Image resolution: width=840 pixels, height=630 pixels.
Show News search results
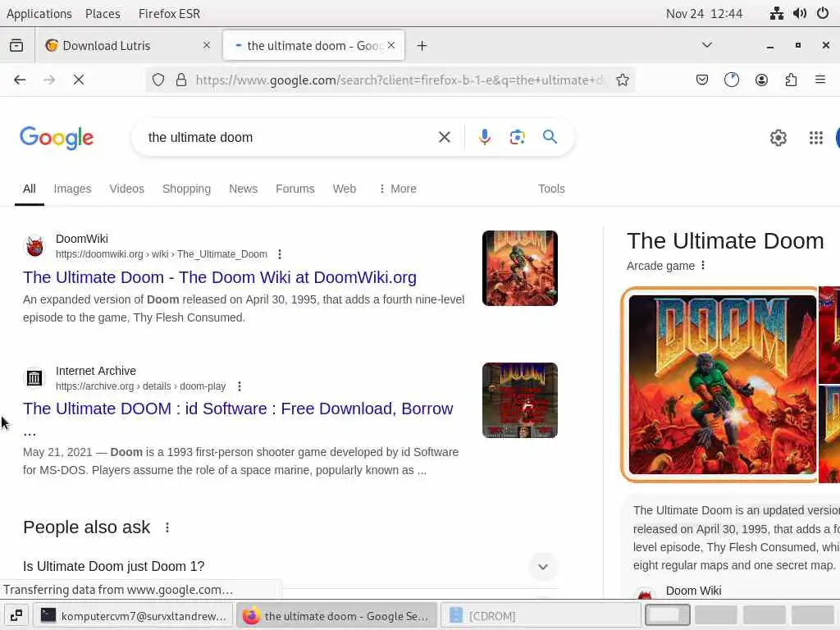click(243, 189)
